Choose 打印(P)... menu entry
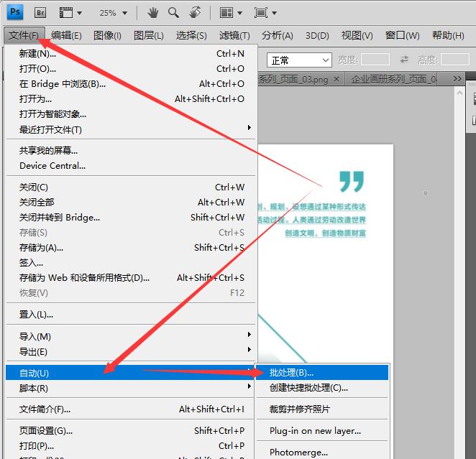This screenshot has height=459, width=476. [131, 445]
